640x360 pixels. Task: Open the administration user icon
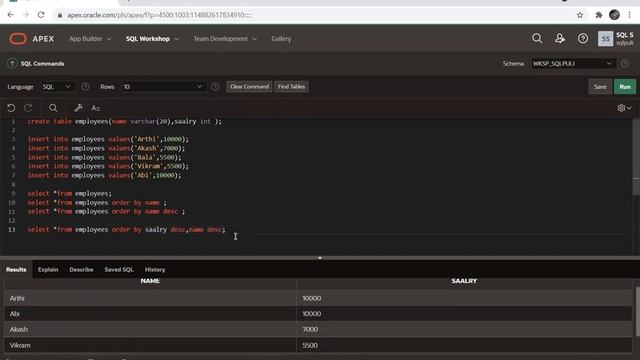560,38
